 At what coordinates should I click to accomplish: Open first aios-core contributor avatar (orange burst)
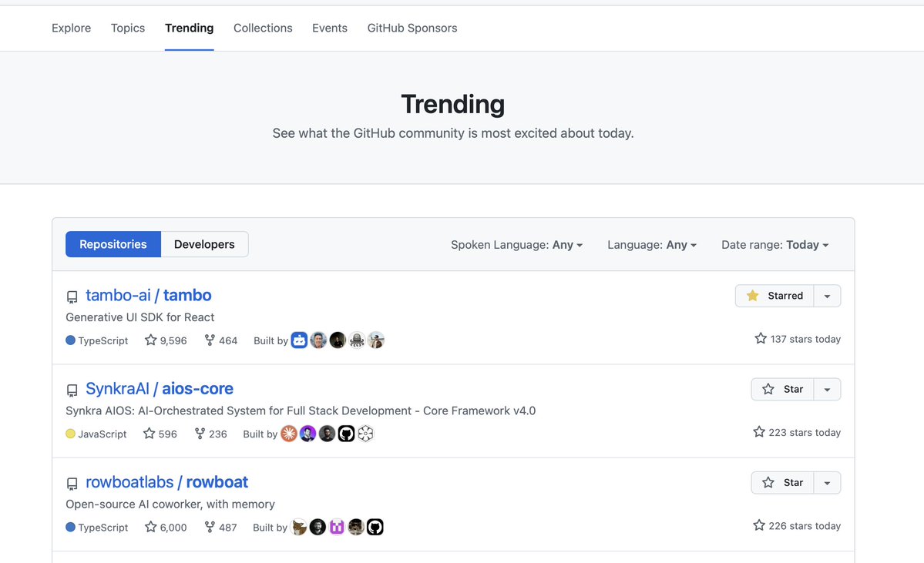289,434
